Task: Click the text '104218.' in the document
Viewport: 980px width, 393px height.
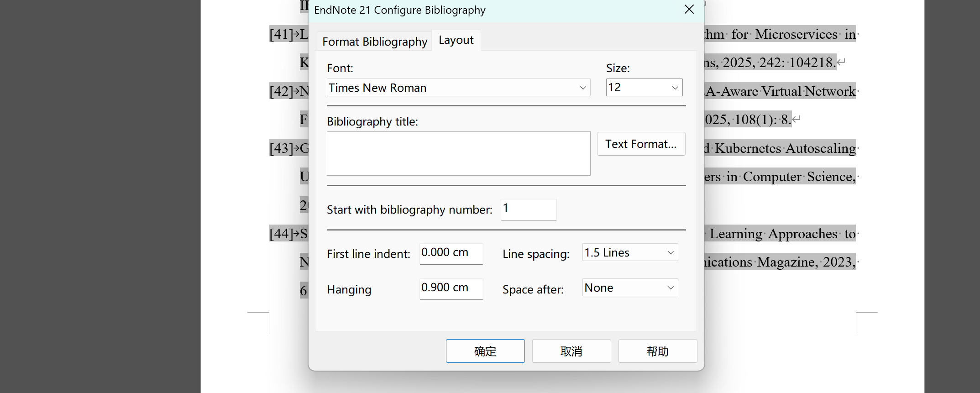Action: pos(812,63)
